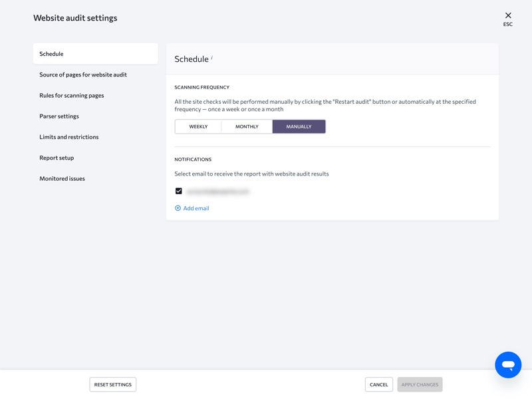The width and height of the screenshot is (532, 399).
Task: Click the Apply Changes button
Action: 420,384
